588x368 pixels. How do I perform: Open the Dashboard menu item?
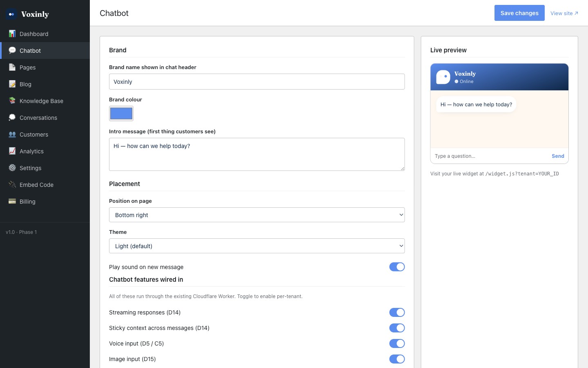[x=45, y=34]
